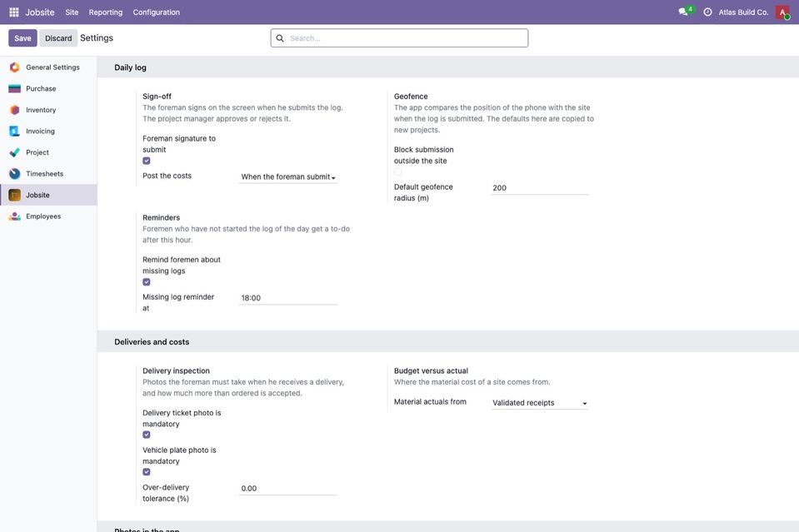Image resolution: width=799 pixels, height=532 pixels.
Task: Save the settings
Action: click(22, 38)
